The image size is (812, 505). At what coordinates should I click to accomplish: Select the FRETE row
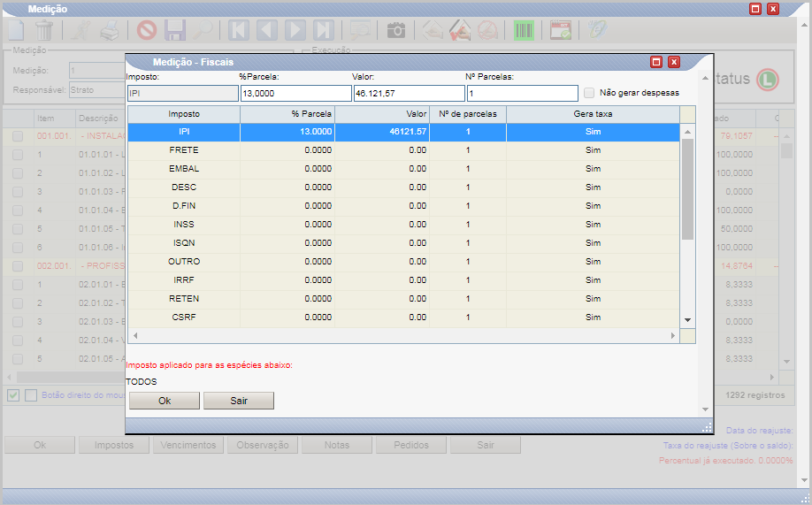pyautogui.click(x=404, y=150)
